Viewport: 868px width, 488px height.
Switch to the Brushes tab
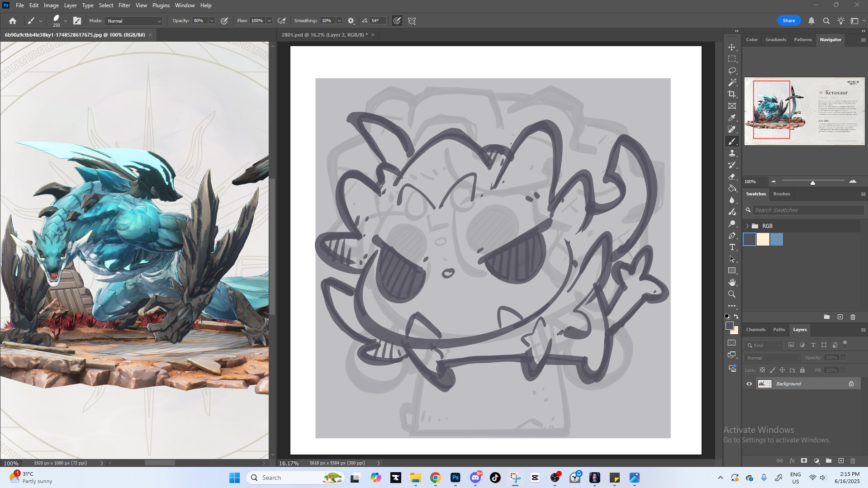(x=782, y=194)
